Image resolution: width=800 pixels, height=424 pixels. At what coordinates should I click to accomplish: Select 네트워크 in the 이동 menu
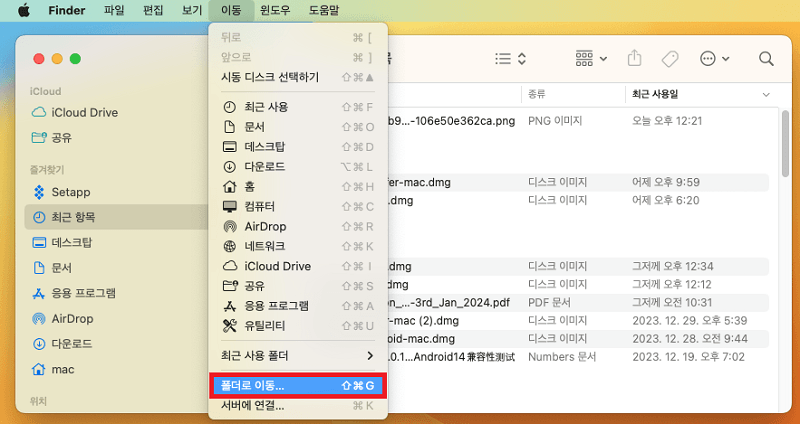coord(298,246)
